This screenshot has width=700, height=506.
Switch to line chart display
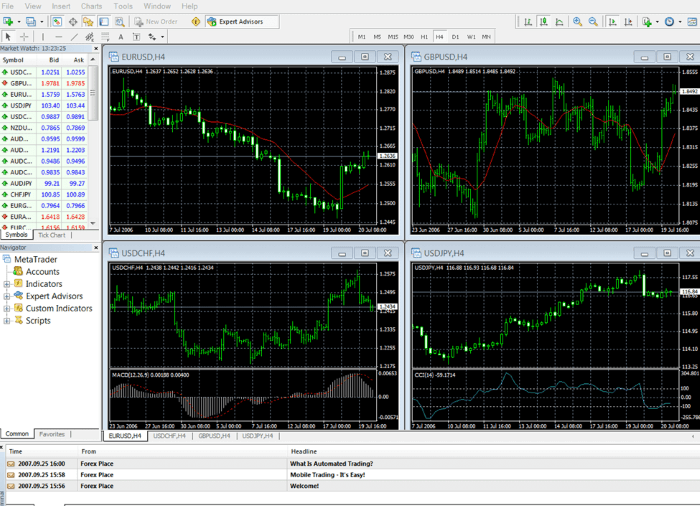coord(559,21)
